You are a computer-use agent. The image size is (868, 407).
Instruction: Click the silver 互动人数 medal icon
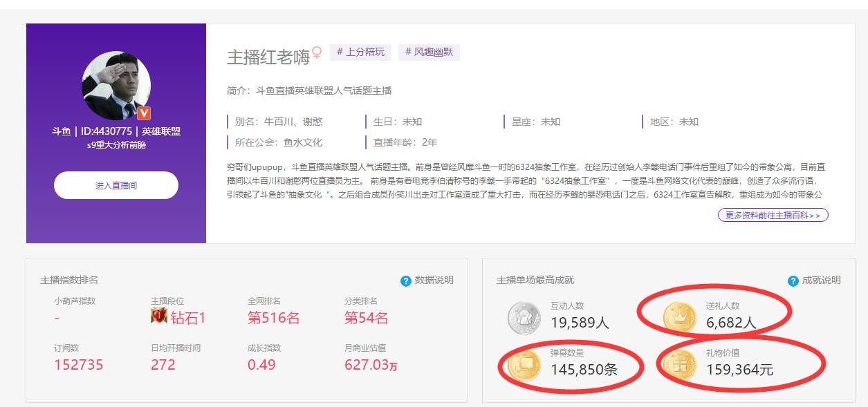pos(524,318)
